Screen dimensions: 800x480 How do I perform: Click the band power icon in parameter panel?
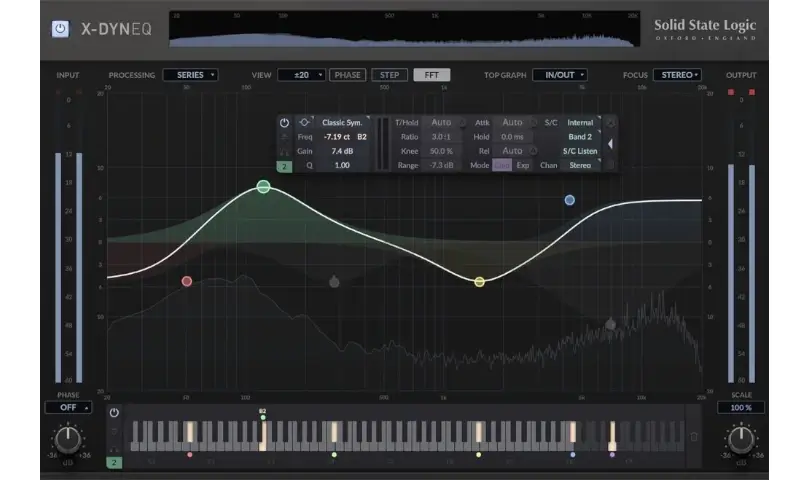point(284,122)
